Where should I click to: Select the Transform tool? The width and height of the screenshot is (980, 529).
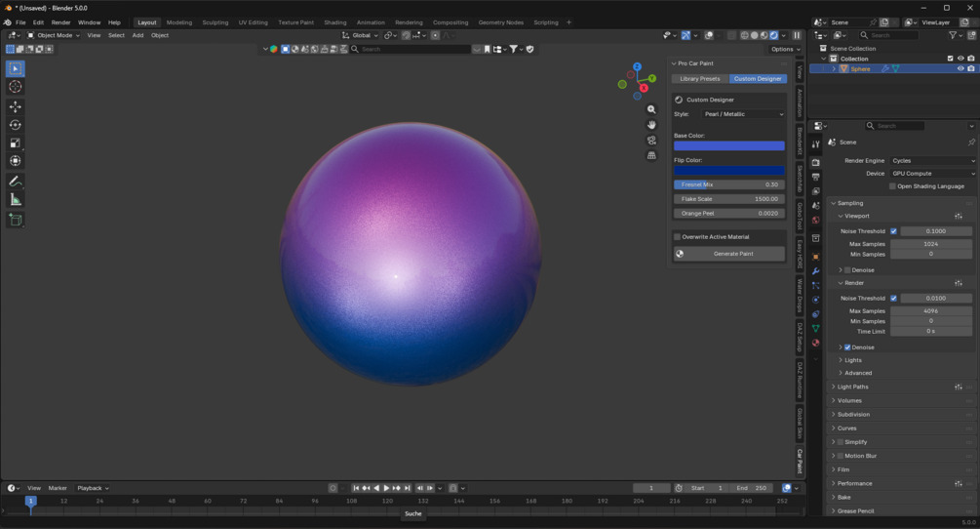(16, 161)
